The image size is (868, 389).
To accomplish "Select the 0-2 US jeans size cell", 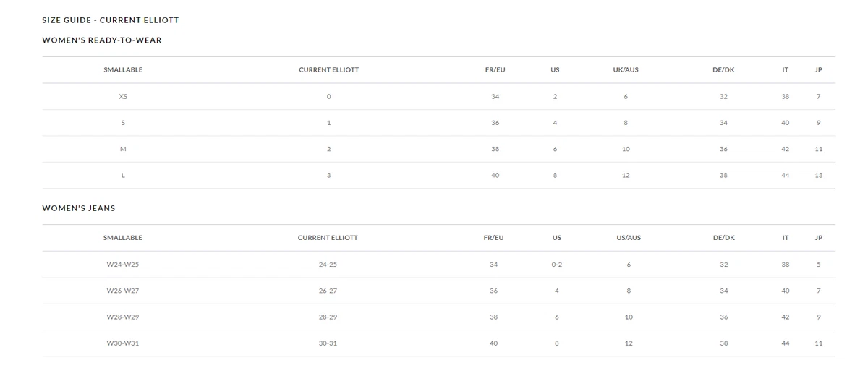I will (x=556, y=265).
